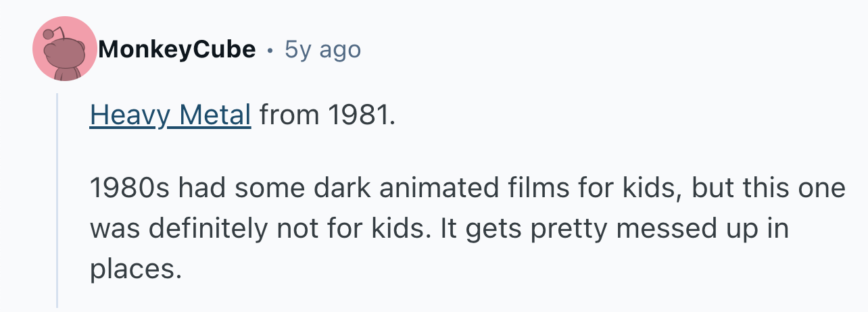The width and height of the screenshot is (868, 312).
Task: Click the Snoo antenna on the avatar
Action: [x=54, y=32]
